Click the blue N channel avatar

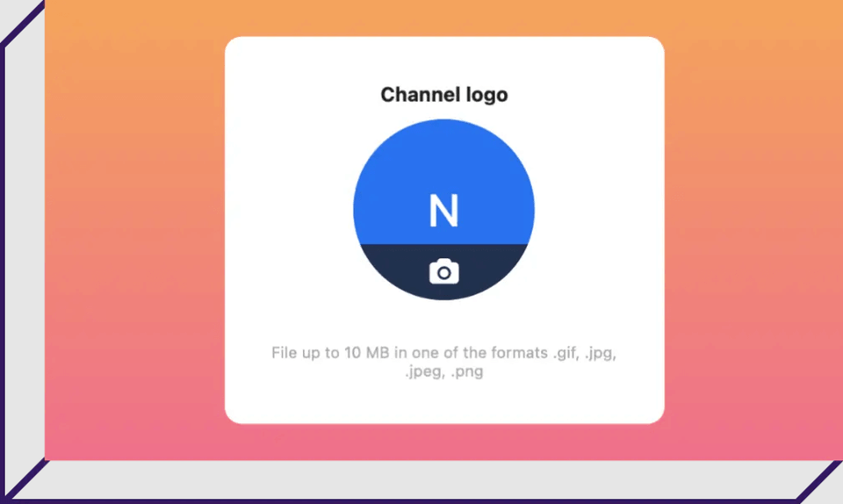[x=444, y=210]
